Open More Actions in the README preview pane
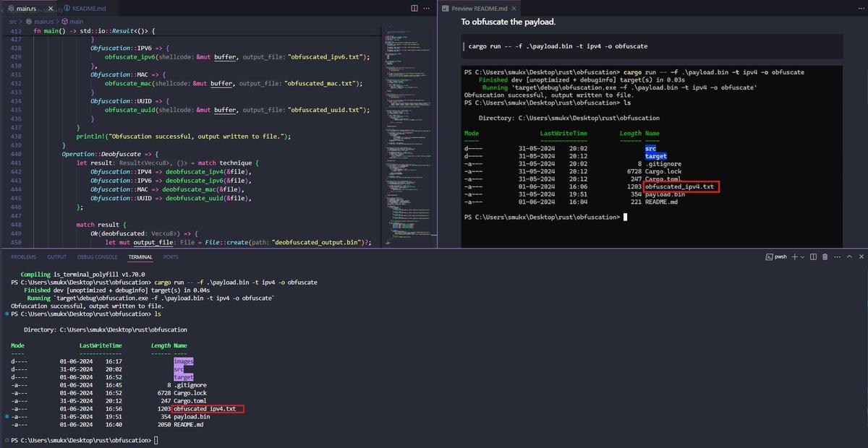Viewport: 868px width, 448px height. [859, 8]
